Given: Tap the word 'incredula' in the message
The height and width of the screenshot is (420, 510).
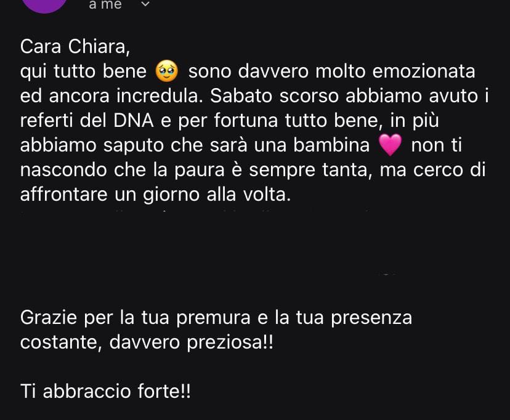Looking at the screenshot, I should tap(158, 96).
